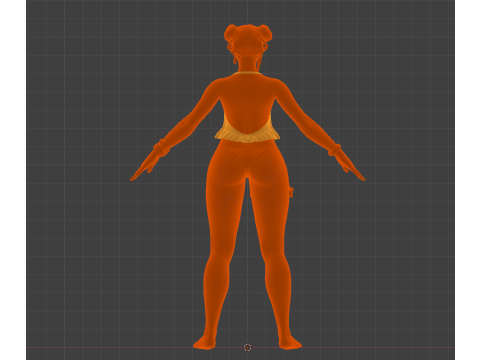Click the dangling earring on the model
This screenshot has width=480, height=360.
click(235, 60)
